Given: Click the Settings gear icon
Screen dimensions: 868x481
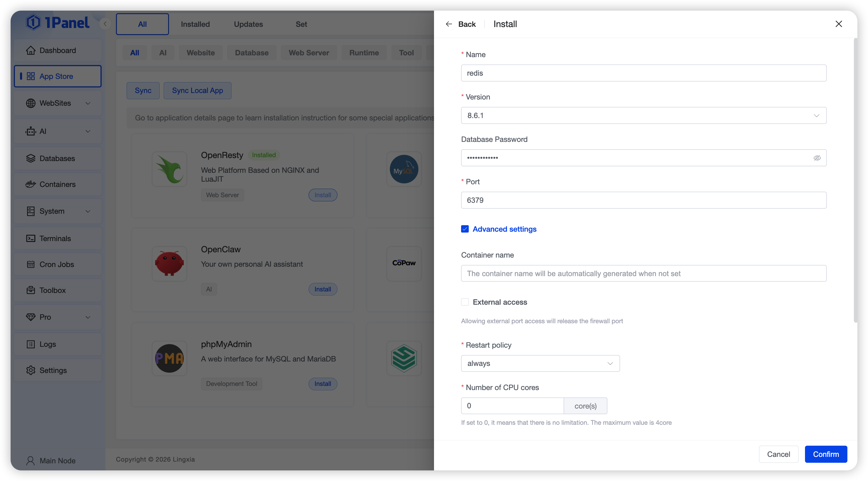Looking at the screenshot, I should coord(31,370).
